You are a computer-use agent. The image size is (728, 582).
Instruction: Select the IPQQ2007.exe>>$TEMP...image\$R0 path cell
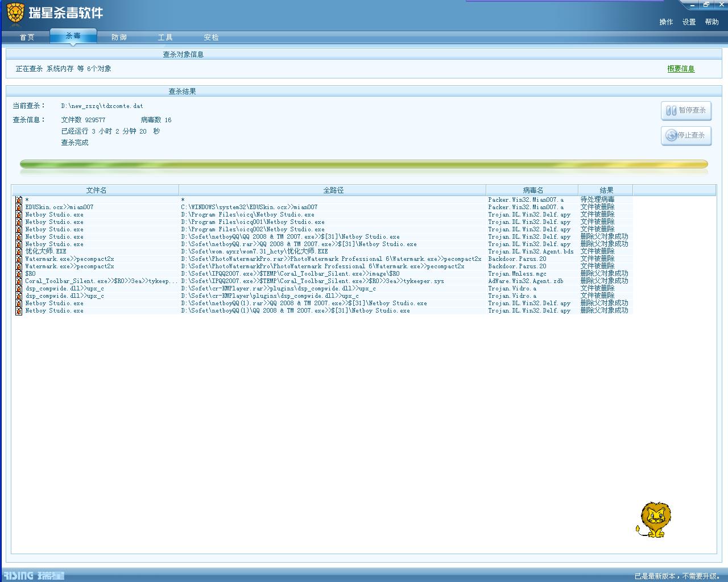290,274
